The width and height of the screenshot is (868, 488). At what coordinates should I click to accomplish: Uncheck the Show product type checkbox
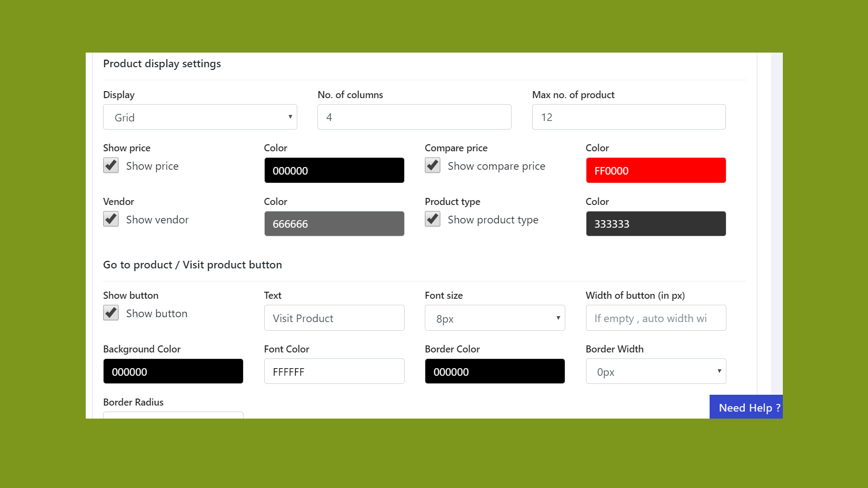(x=432, y=219)
